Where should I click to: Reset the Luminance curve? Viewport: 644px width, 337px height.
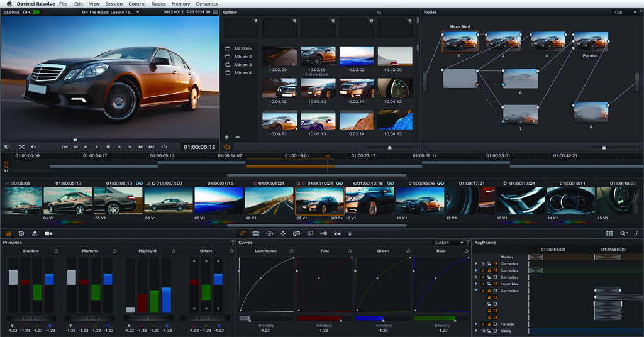291,251
